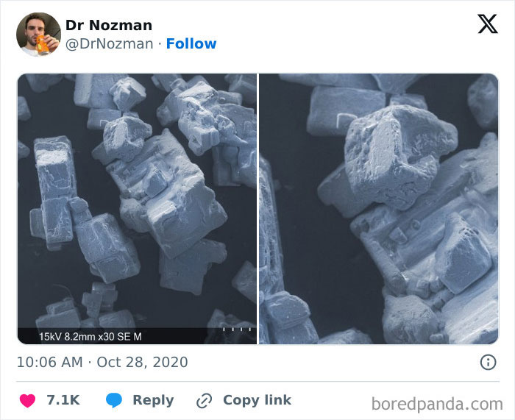Viewport: 515px width, 420px height.
Task: Open the left microscope crystal image
Action: [137, 199]
